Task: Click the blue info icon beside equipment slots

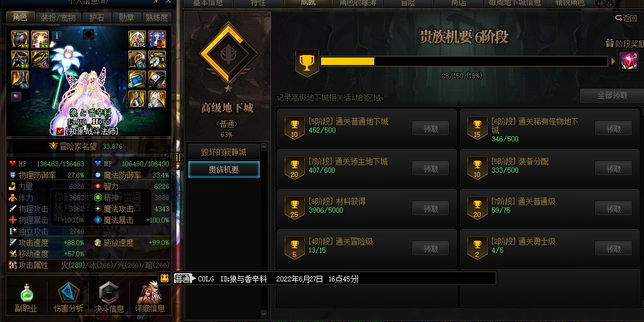Action: (x=57, y=36)
